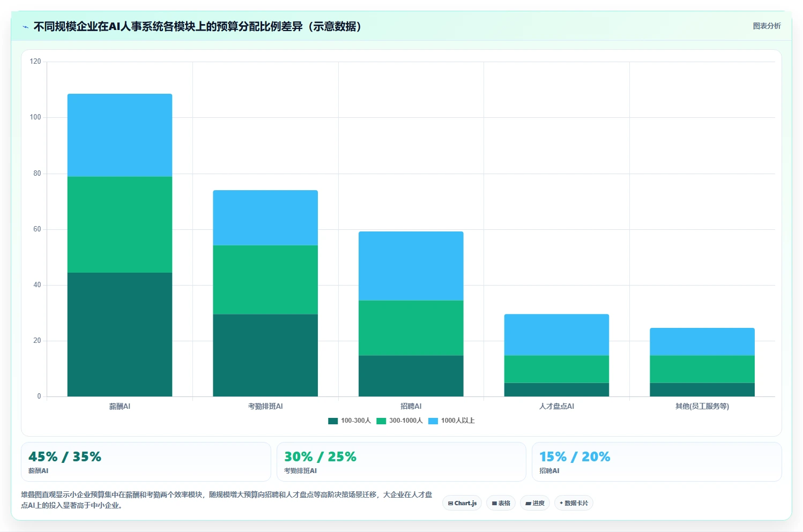
Task: Select the 进度 tag chip
Action: pyautogui.click(x=535, y=503)
